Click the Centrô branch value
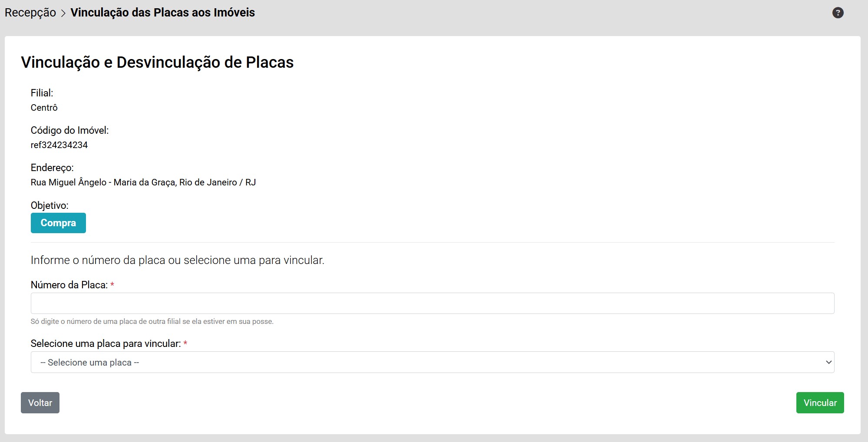Image resolution: width=868 pixels, height=442 pixels. tap(44, 108)
